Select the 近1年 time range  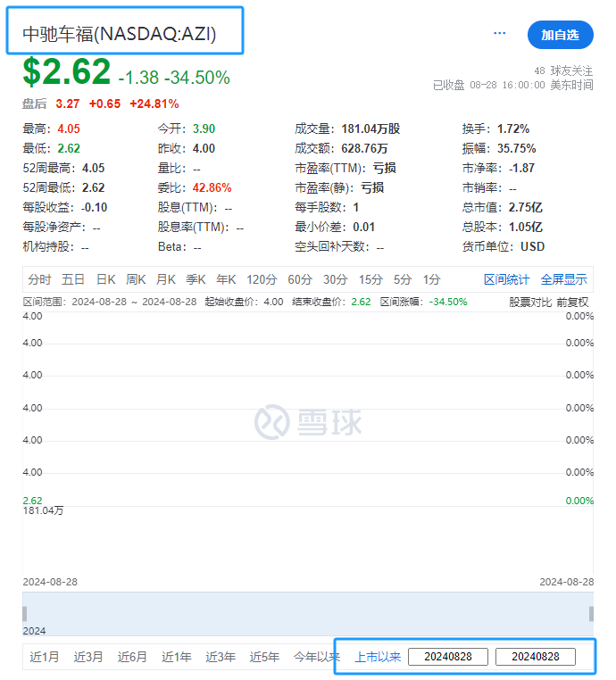[176, 657]
